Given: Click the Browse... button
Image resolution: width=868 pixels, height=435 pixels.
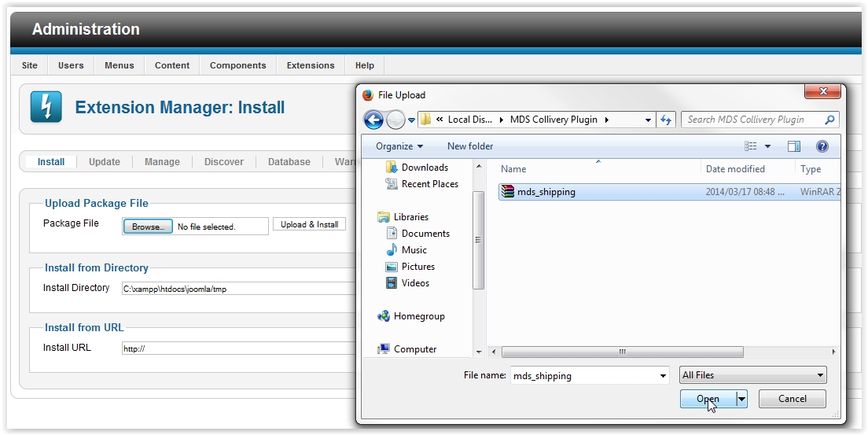Looking at the screenshot, I should pos(148,227).
